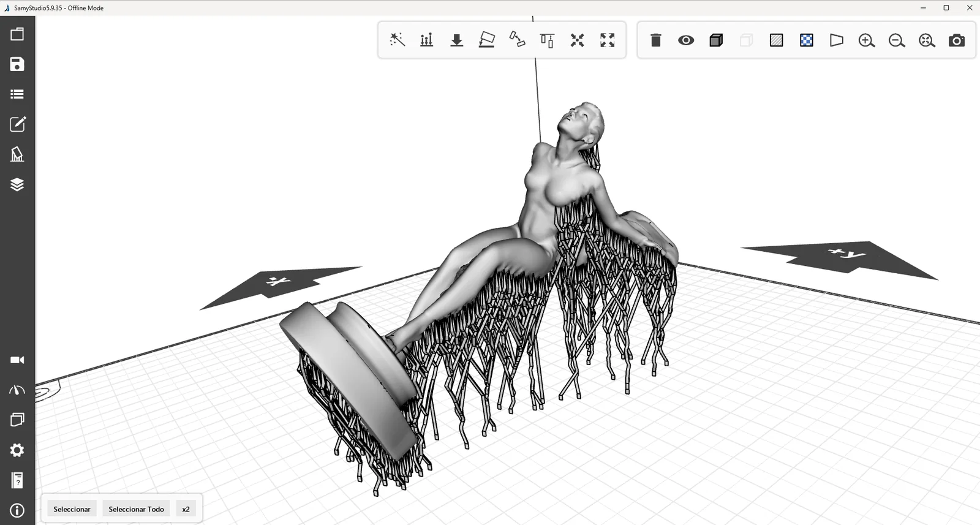Select the lay flat plane icon
Image resolution: width=980 pixels, height=525 pixels.
(487, 40)
